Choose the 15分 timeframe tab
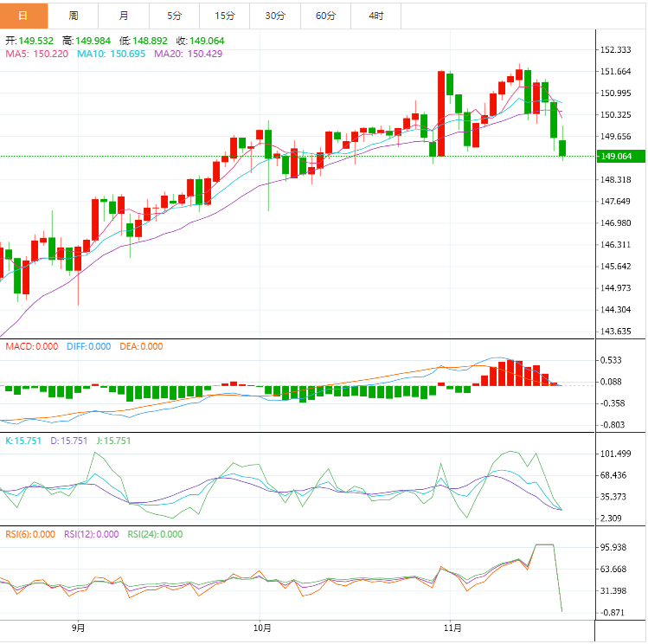 (x=224, y=16)
